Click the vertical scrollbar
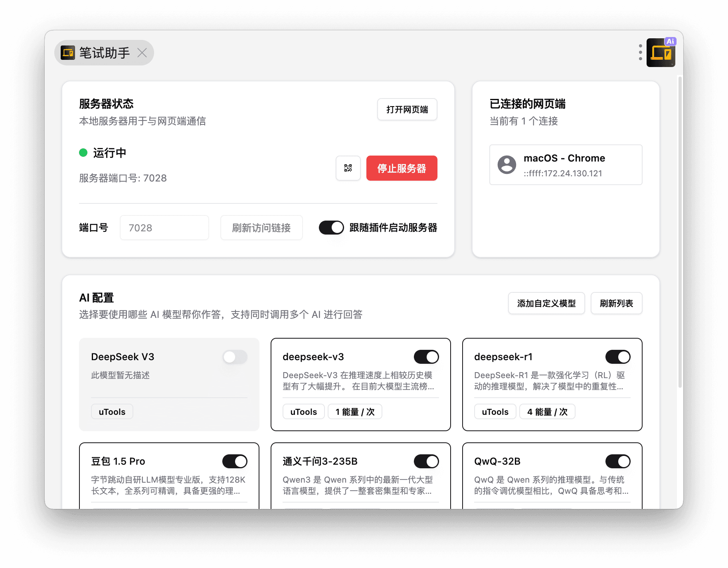The image size is (728, 568). point(680,231)
